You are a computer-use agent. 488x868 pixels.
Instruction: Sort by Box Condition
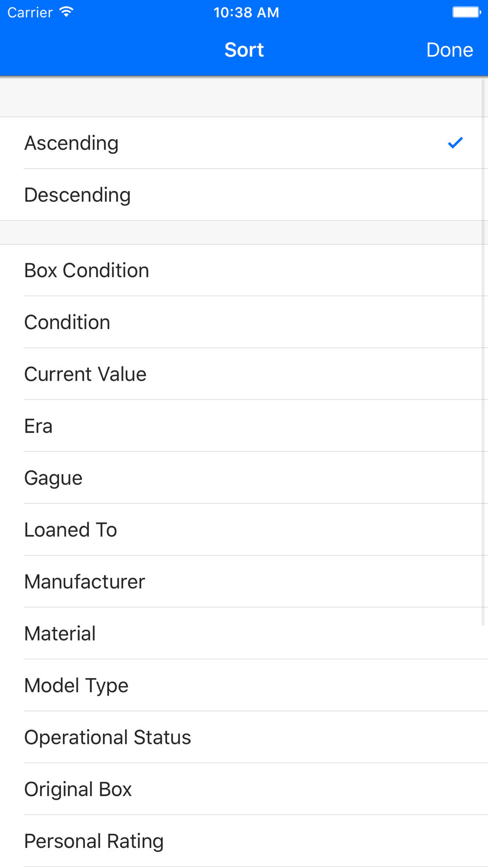tap(244, 270)
